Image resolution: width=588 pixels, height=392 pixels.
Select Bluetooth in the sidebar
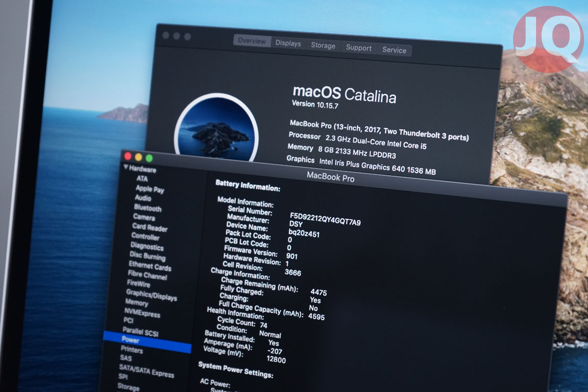pyautogui.click(x=147, y=208)
